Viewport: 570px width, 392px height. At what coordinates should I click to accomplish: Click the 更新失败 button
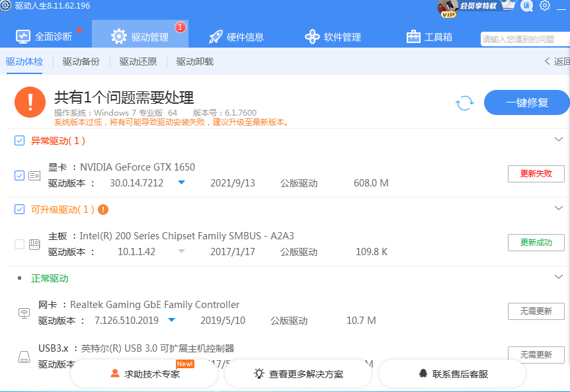536,174
